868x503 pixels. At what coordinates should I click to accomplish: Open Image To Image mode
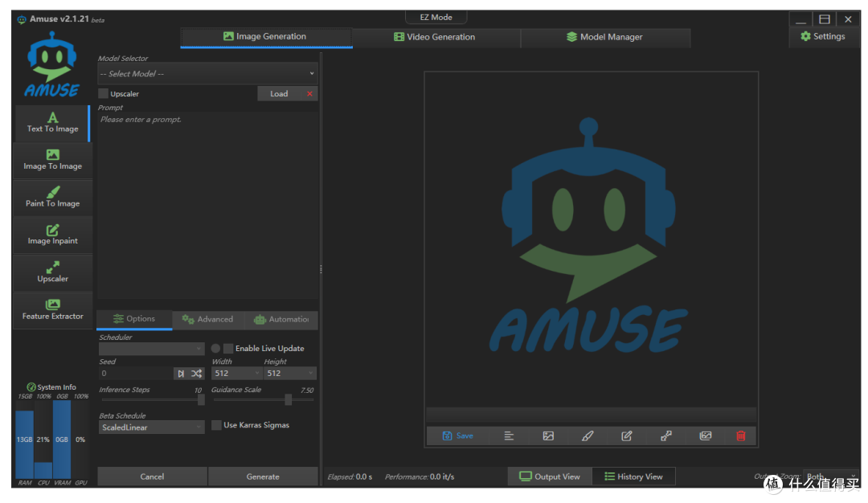pyautogui.click(x=52, y=160)
